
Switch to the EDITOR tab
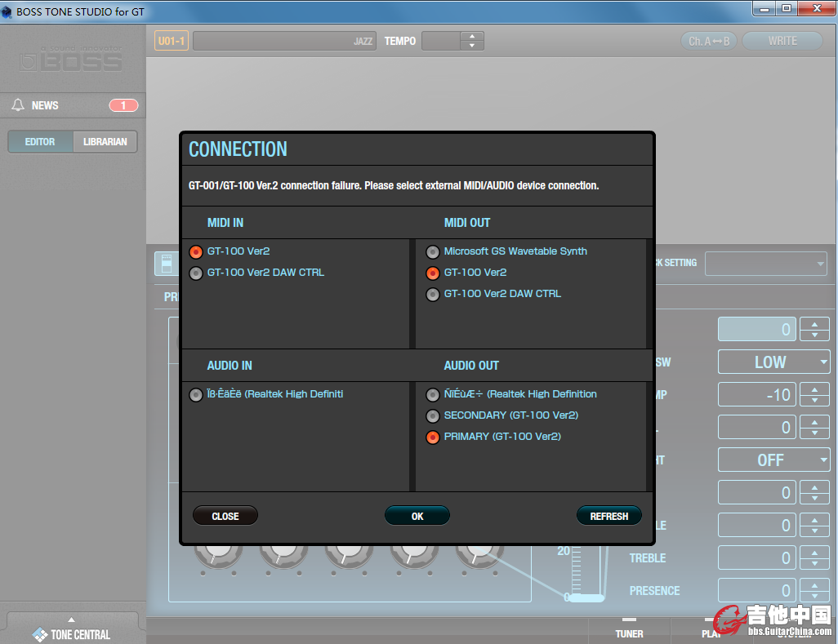pyautogui.click(x=40, y=142)
